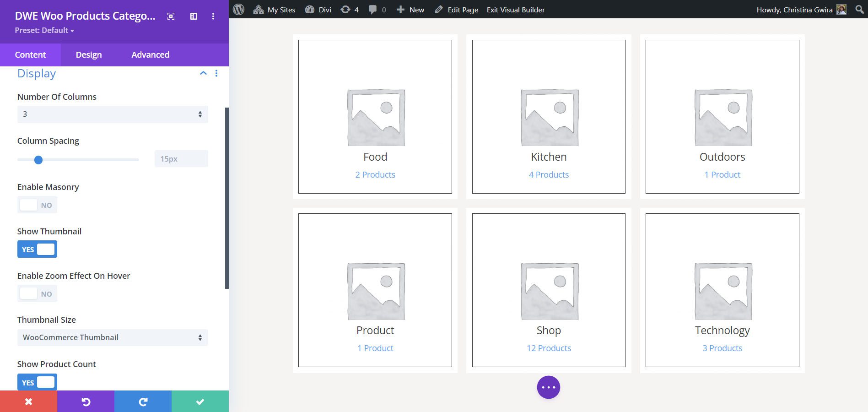Screen dimensions: 868x412
Task: Collapse the Display section chevron
Action: tap(203, 73)
